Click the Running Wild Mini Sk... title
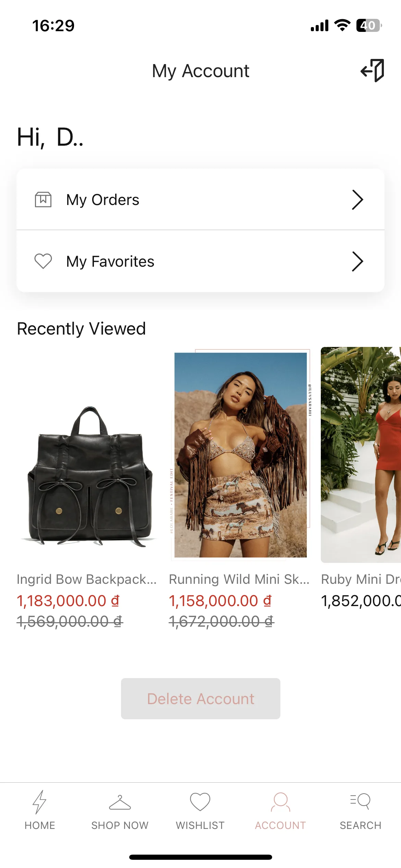 [x=239, y=579]
